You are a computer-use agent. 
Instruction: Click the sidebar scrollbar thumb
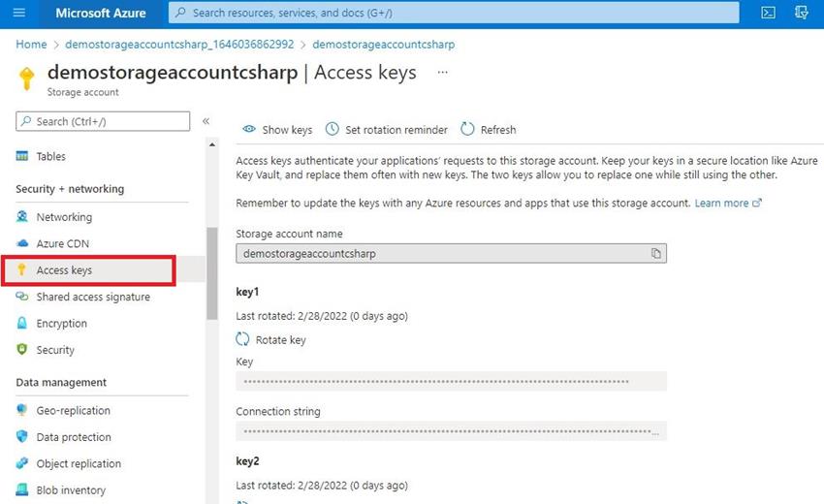tap(211, 273)
